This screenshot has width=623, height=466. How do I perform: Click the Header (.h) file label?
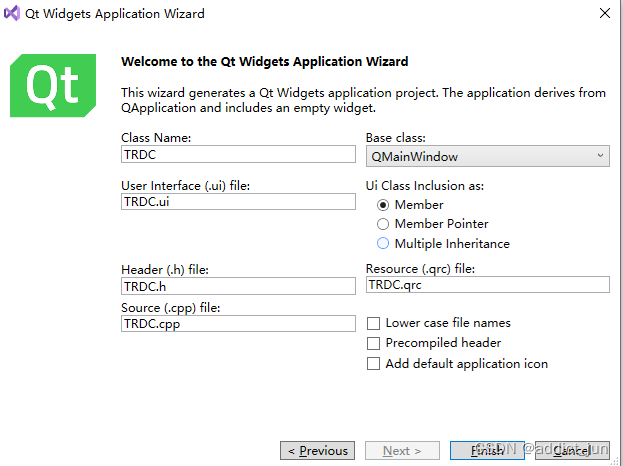165,270
